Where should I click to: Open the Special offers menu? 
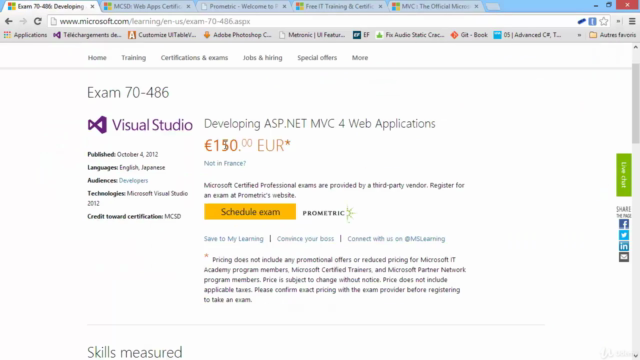point(317,58)
